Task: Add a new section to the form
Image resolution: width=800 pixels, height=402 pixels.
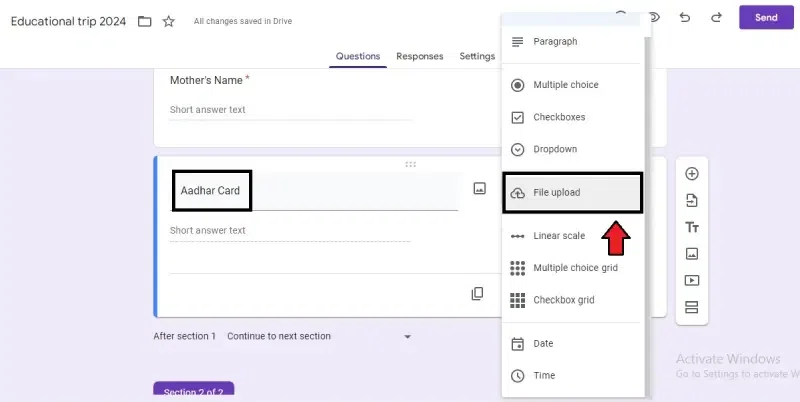Action: (x=691, y=307)
